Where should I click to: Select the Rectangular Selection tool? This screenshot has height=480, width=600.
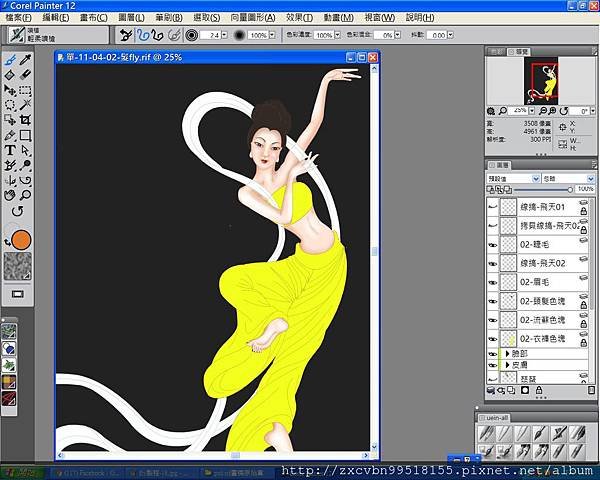click(x=26, y=90)
